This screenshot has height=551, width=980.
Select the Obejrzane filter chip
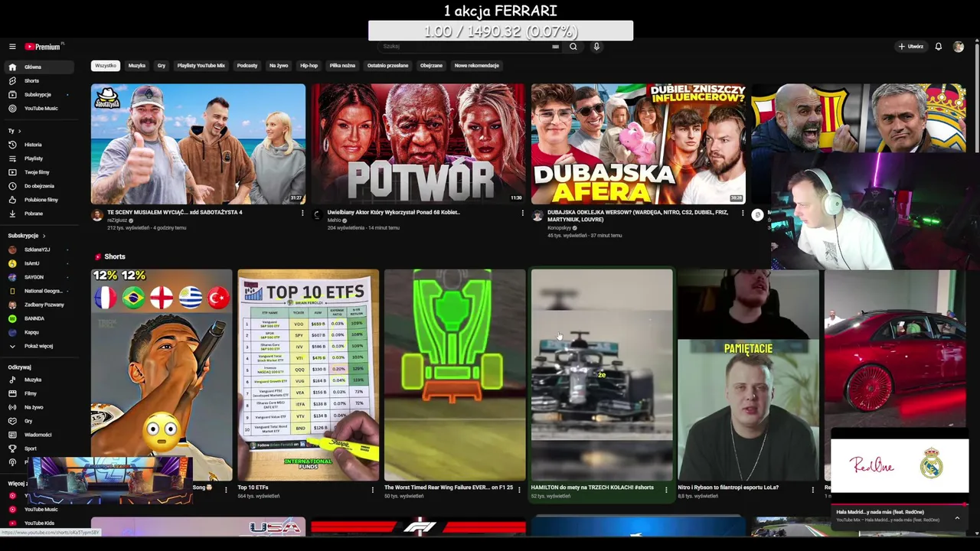431,66
